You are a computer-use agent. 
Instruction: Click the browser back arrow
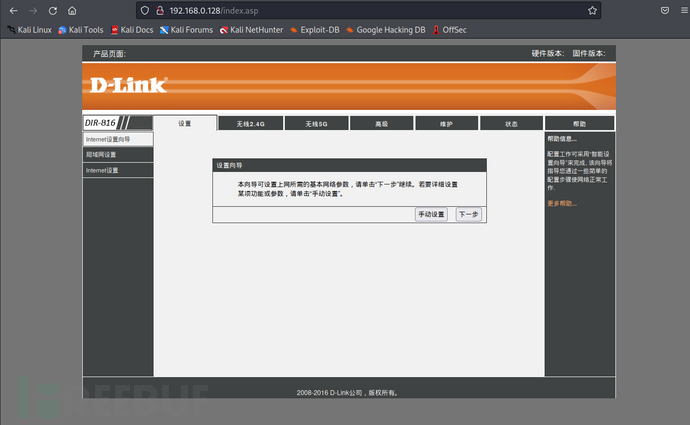13,10
